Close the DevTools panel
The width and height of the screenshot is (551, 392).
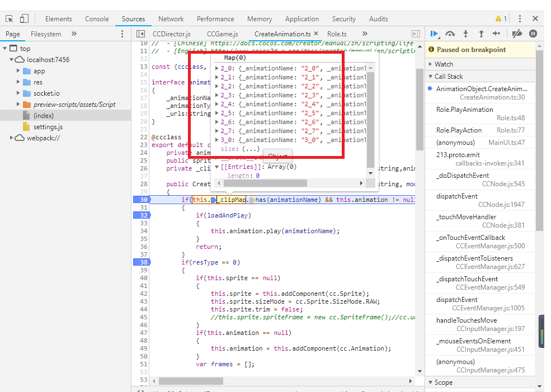[x=535, y=18]
